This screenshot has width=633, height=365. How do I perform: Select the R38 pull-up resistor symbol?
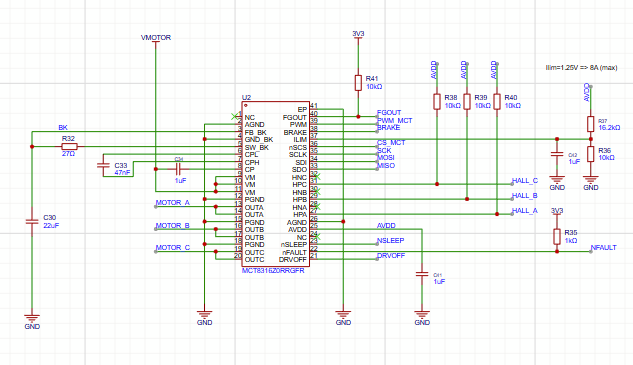coord(437,102)
